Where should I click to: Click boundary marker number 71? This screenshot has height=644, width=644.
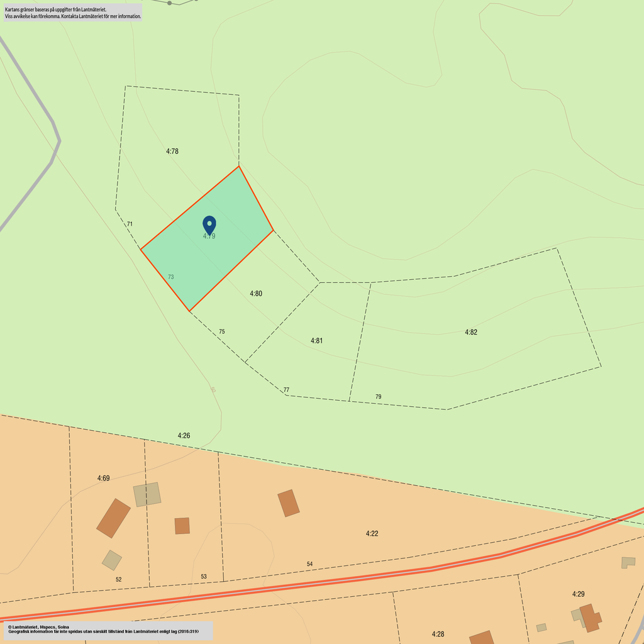click(130, 224)
